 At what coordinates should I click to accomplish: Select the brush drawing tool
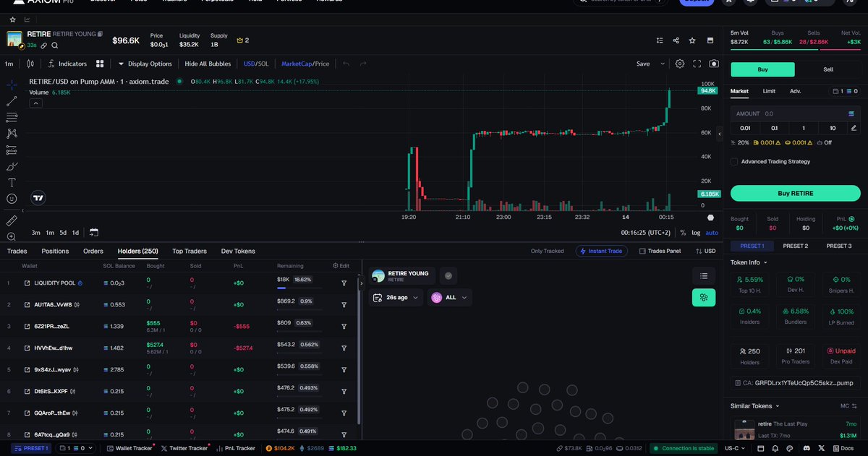click(x=12, y=166)
